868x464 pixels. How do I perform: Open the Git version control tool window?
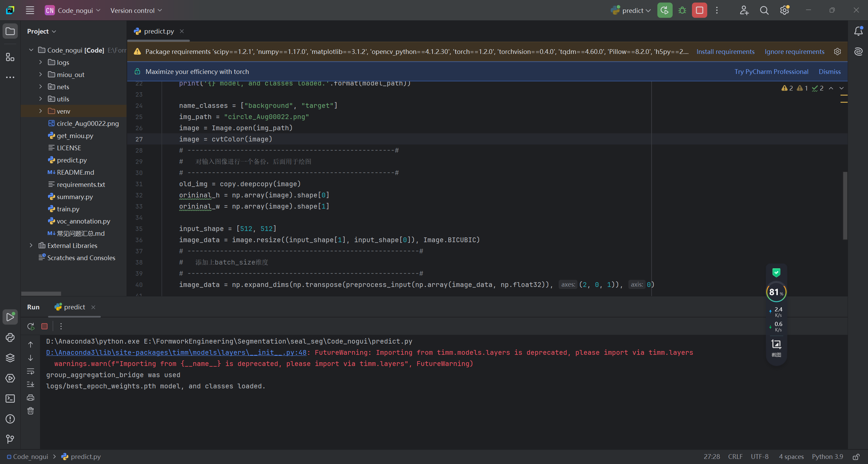(10, 439)
